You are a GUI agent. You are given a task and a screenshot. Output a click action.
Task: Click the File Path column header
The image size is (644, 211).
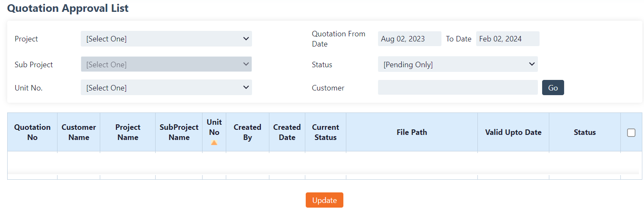(411, 132)
